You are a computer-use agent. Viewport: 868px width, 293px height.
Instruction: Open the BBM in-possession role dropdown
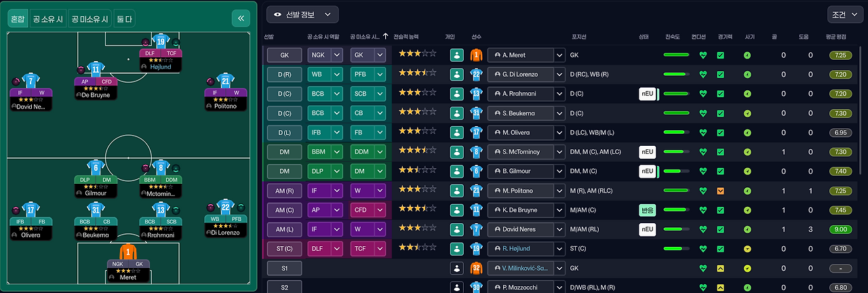click(325, 152)
